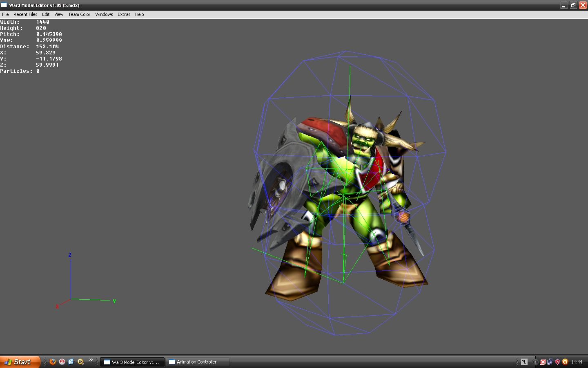588x368 pixels.
Task: Click the Pitch 0.145398 readout
Action: (x=31, y=34)
